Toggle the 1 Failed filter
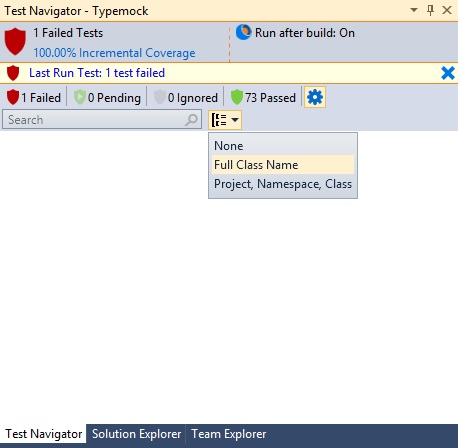 click(34, 97)
